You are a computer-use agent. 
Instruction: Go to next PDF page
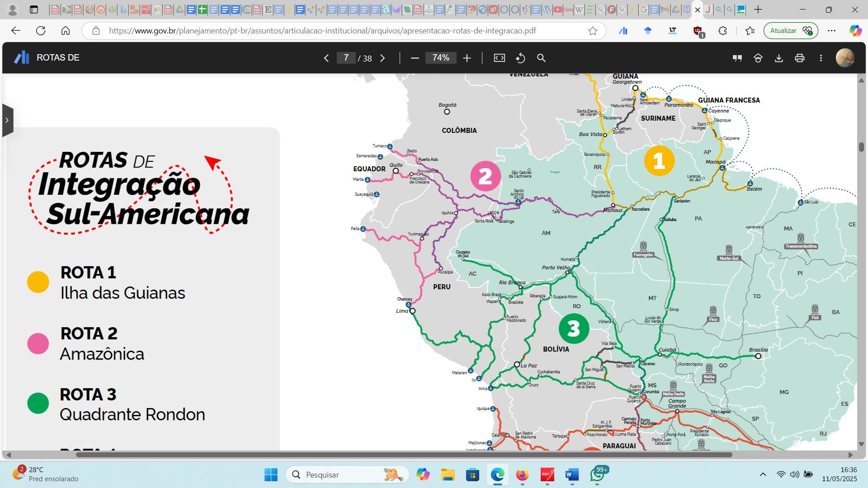(x=382, y=58)
